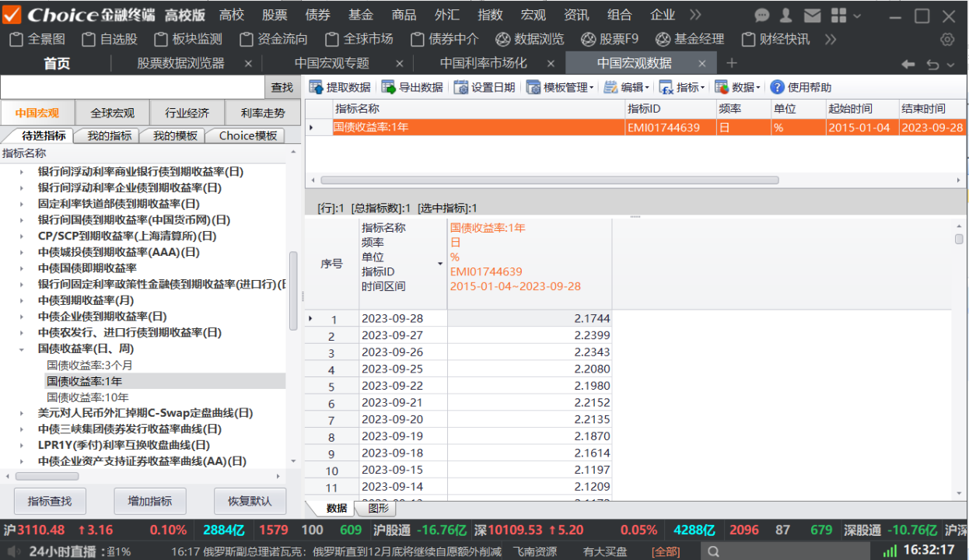Image resolution: width=969 pixels, height=560 pixels.
Task: Switch to the 图形 chart tab
Action: click(x=376, y=509)
